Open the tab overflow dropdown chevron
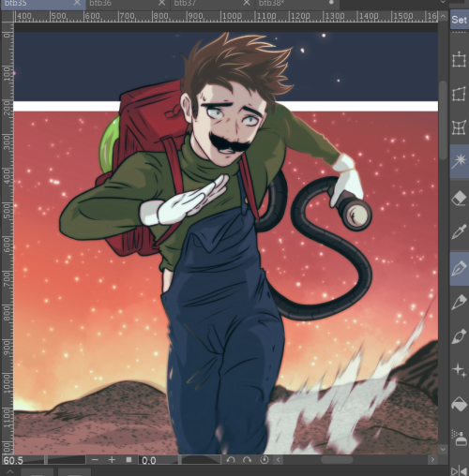Viewport: 469px width, 476px height. coord(443,2)
